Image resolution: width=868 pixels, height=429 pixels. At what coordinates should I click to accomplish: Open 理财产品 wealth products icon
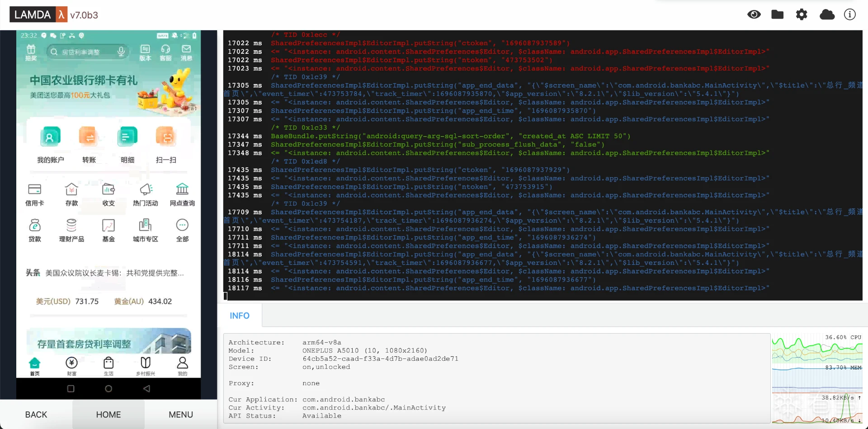tap(71, 230)
